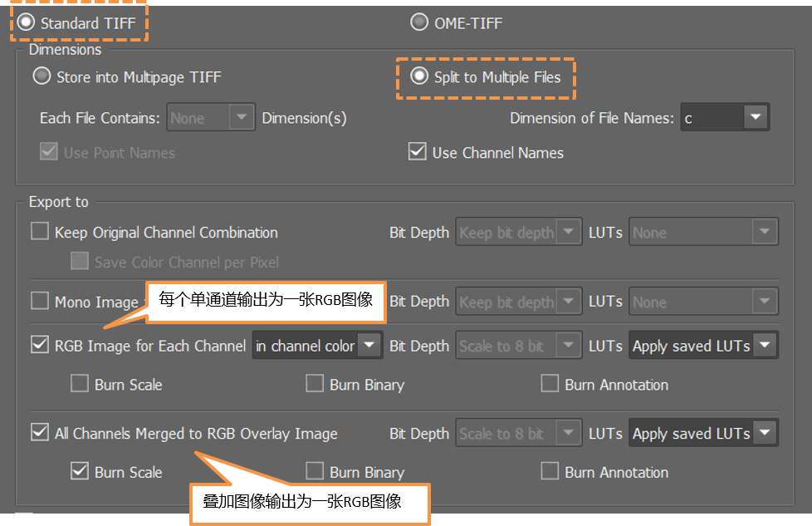Open the 'in channel color' dropdown

pos(317,345)
